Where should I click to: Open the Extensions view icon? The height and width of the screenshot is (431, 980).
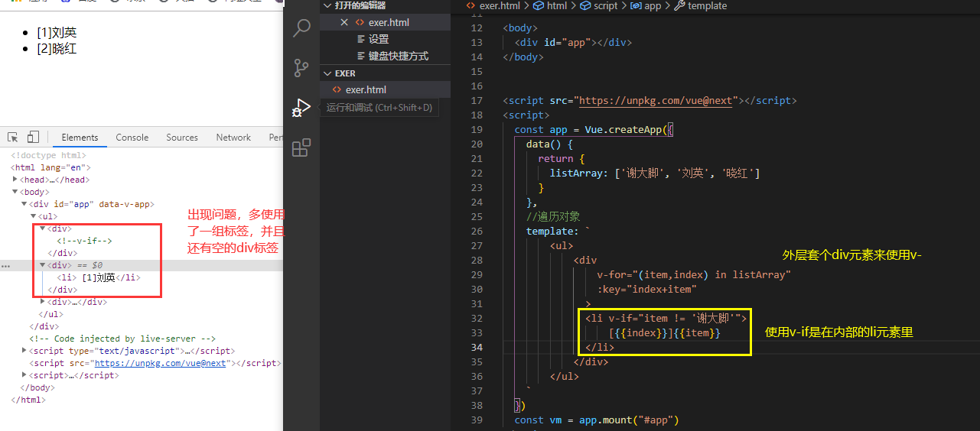[301, 147]
